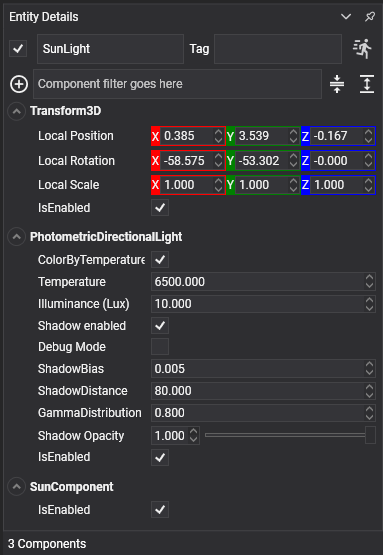This screenshot has width=383, height=555.
Task: Click Local Scale Z spinner arrows
Action: click(368, 185)
